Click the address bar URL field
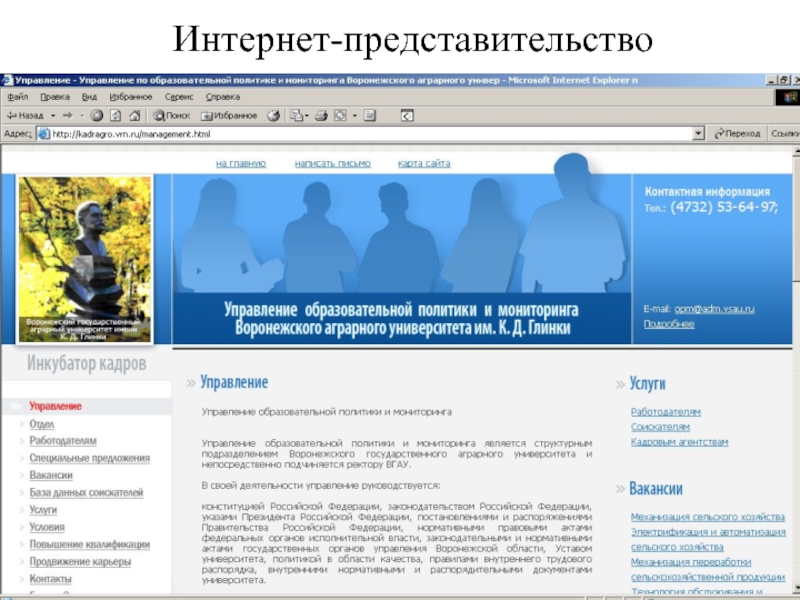 point(371,134)
